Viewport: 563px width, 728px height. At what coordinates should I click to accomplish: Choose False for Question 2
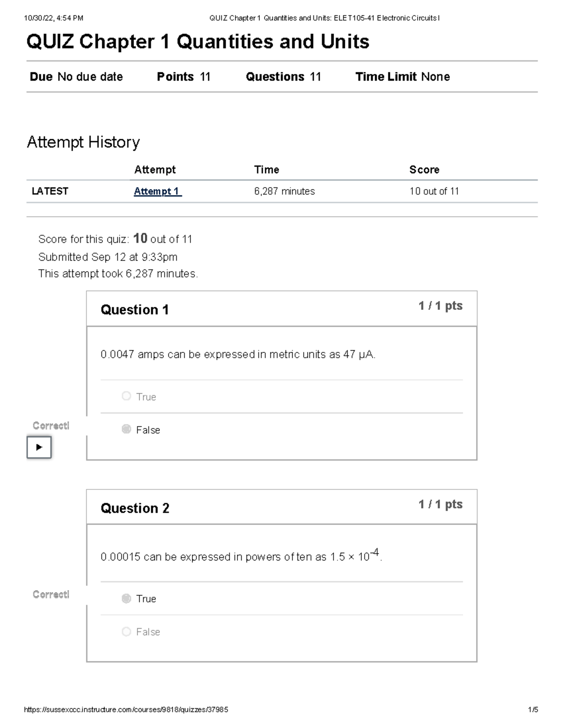[126, 631]
